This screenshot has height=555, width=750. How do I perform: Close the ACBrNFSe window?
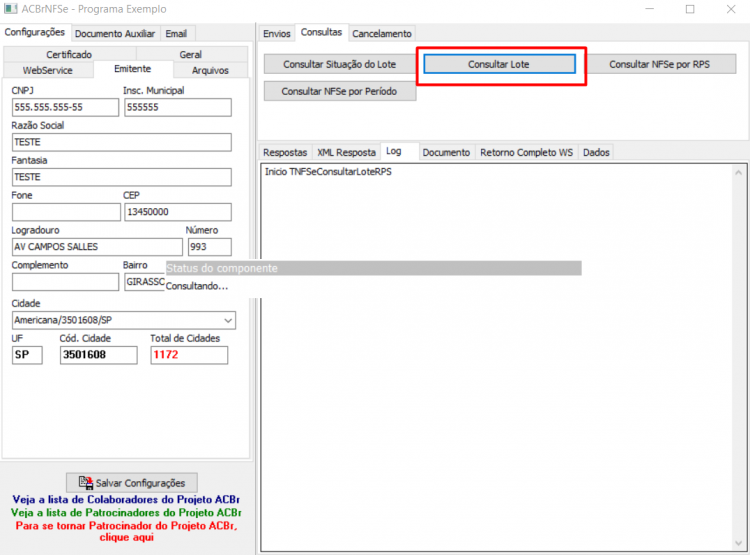730,9
